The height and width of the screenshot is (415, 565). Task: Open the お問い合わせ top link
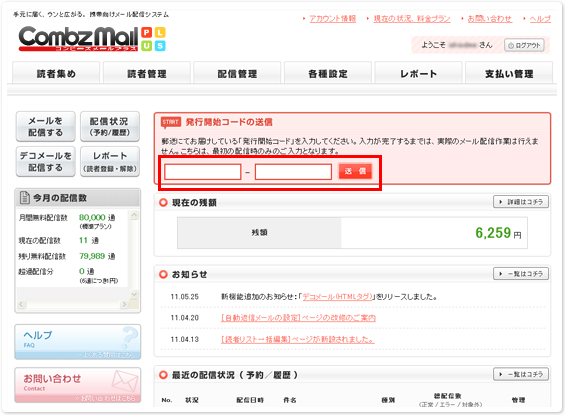(489, 19)
